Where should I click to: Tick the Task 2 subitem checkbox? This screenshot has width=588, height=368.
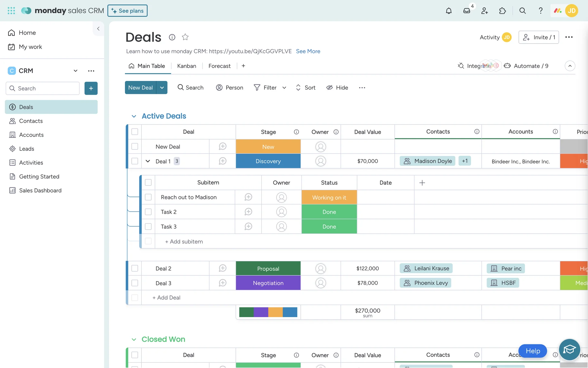(148, 212)
